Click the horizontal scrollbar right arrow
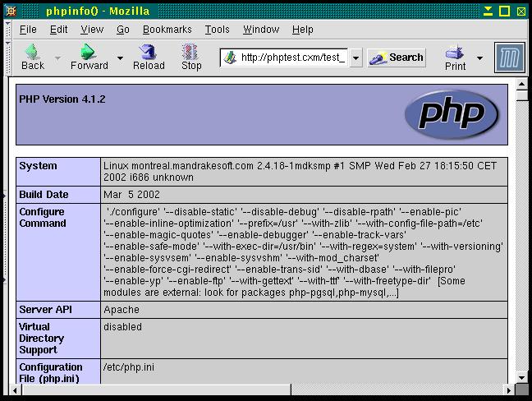The width and height of the screenshot is (532, 401). [x=509, y=390]
